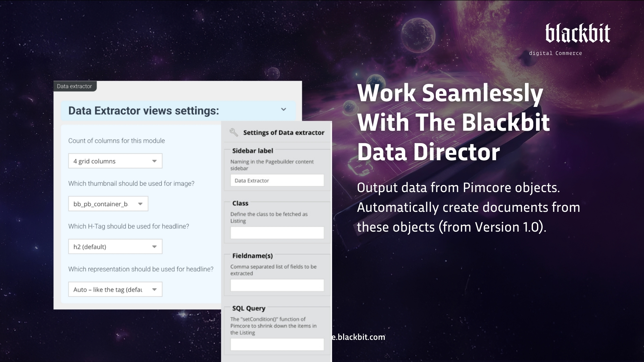Click the chevron on the Data Extractor settings header
Screen dimensions: 644x362
[283, 110]
